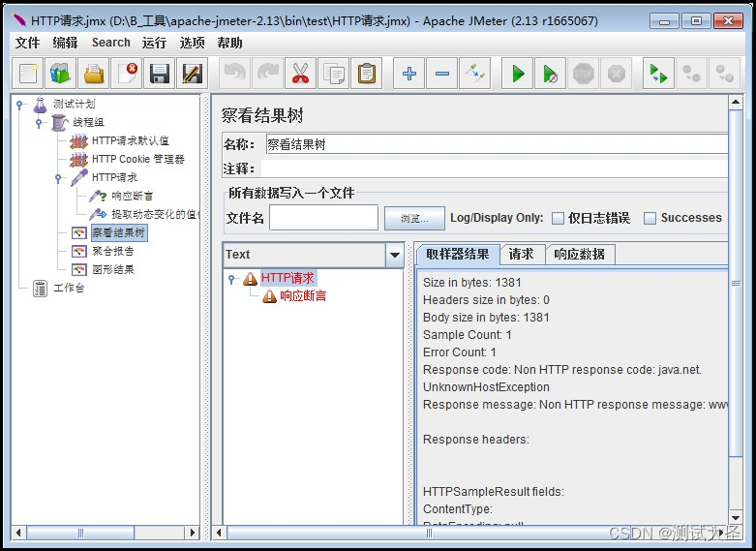This screenshot has height=551, width=756.
Task: Click the Save As pencil icon
Action: [193, 74]
